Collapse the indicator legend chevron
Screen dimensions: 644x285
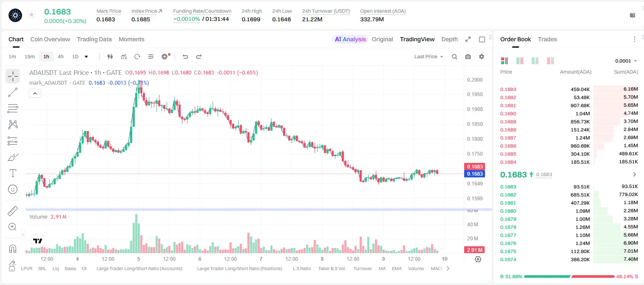coord(35,93)
